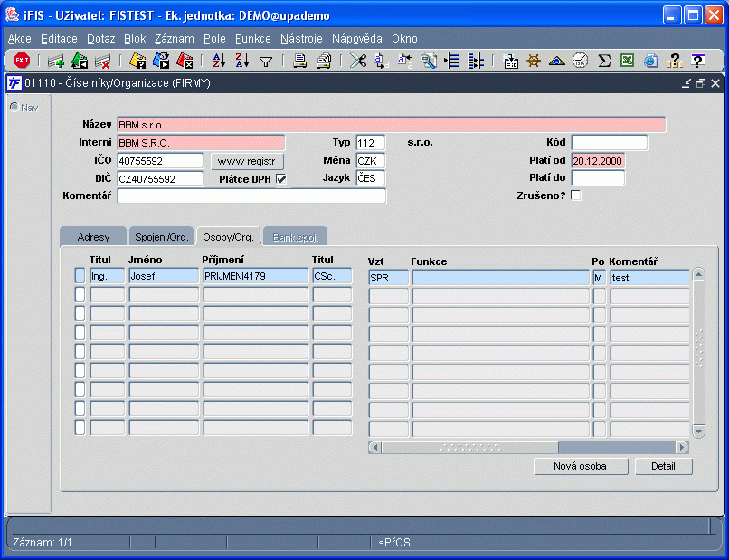
Task: Click the vertical scrollbar down arrow
Action: point(698,431)
